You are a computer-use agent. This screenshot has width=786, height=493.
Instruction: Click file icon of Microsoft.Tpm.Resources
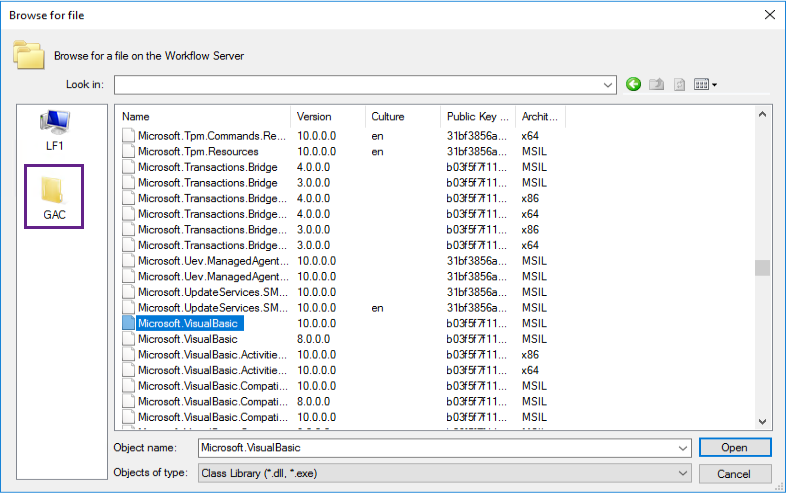tap(128, 152)
